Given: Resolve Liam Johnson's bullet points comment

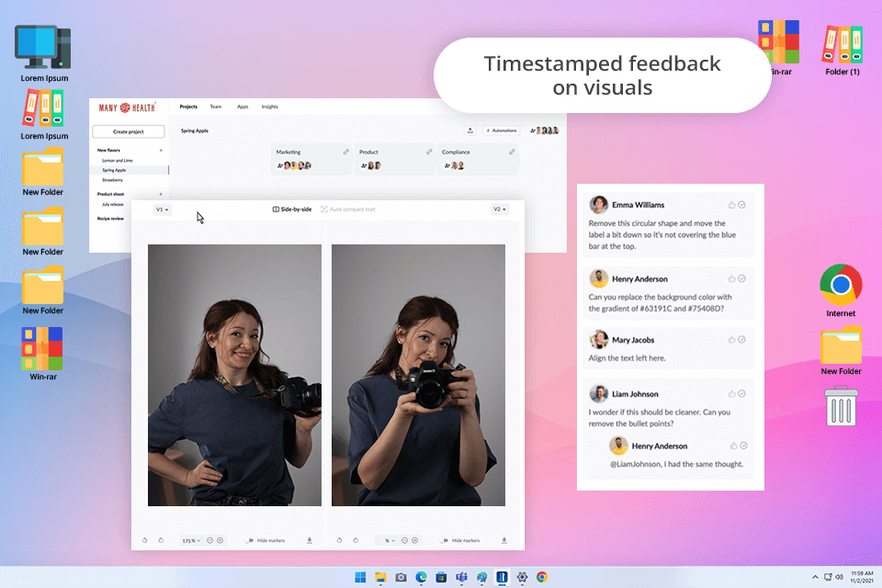Looking at the screenshot, I should 742,393.
